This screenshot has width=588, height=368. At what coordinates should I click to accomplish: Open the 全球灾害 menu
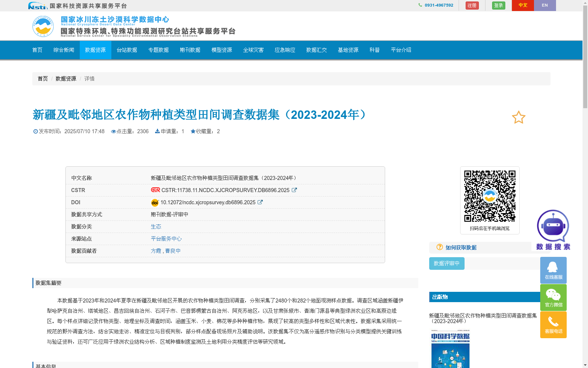(253, 50)
